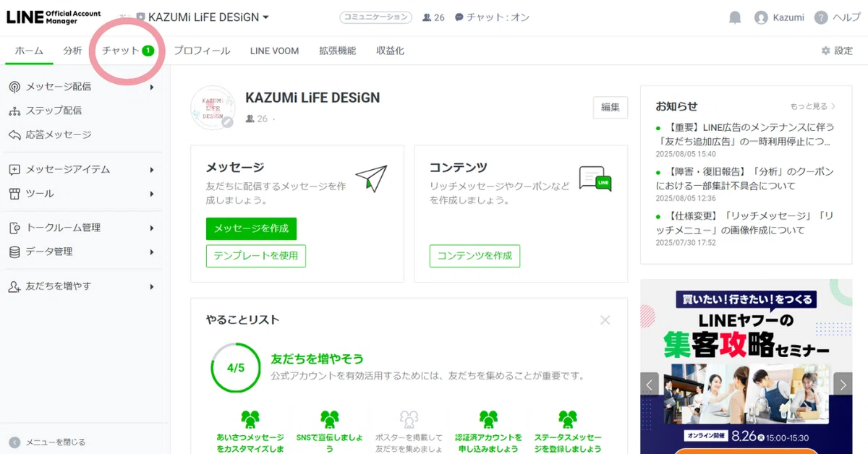
Task: Click the 友だちを増やそう heading
Action: pos(317,359)
